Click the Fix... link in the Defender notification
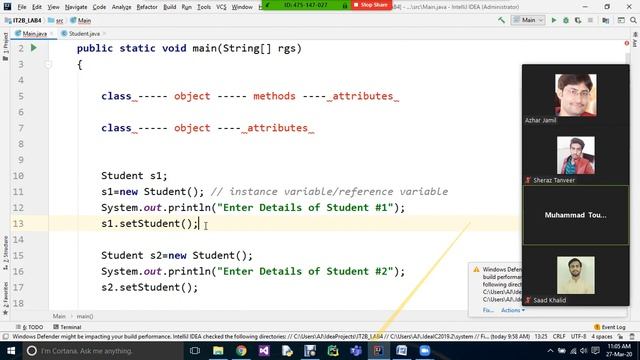The width and height of the screenshot is (640, 360). 488,310
